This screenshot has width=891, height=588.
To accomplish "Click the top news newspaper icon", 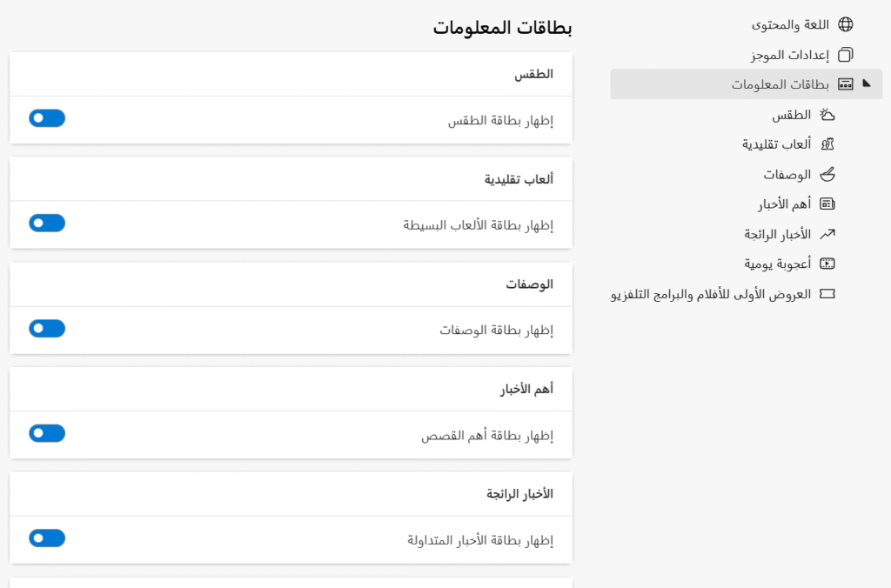I will pyautogui.click(x=827, y=204).
